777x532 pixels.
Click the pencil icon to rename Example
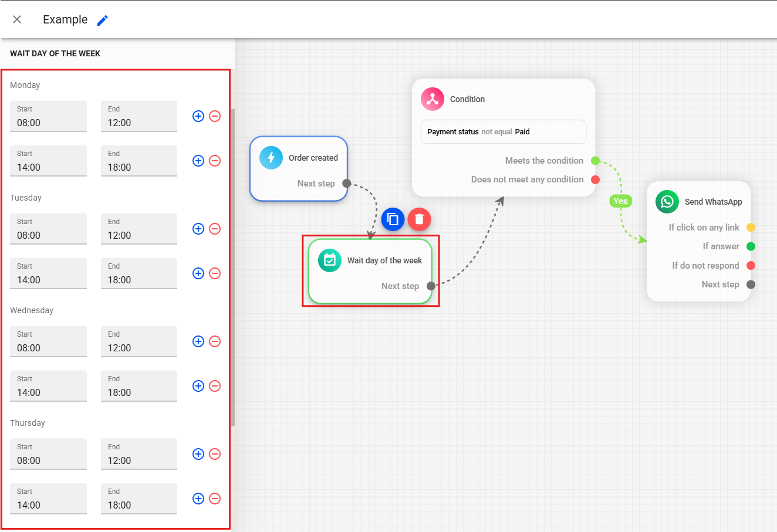pyautogui.click(x=103, y=20)
